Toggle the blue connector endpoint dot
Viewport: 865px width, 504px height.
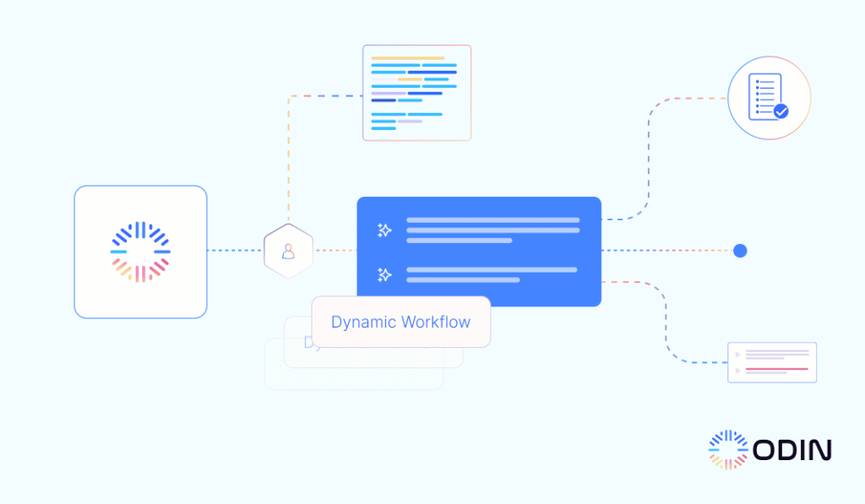coord(740,250)
